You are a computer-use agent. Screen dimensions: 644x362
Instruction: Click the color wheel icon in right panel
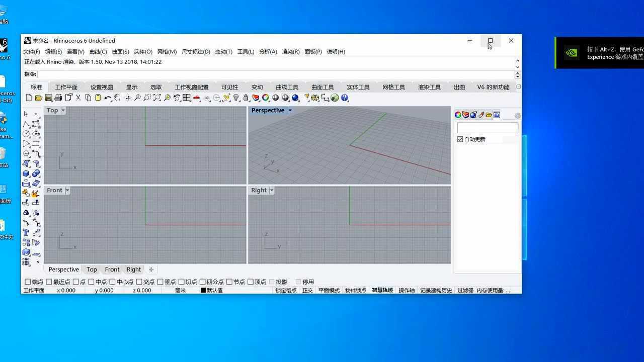(458, 115)
